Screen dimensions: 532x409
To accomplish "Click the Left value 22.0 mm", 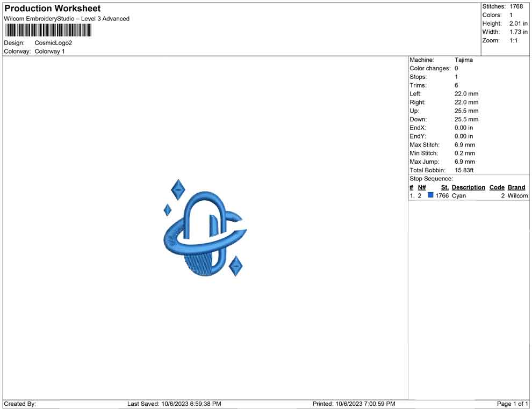I will pos(466,94).
